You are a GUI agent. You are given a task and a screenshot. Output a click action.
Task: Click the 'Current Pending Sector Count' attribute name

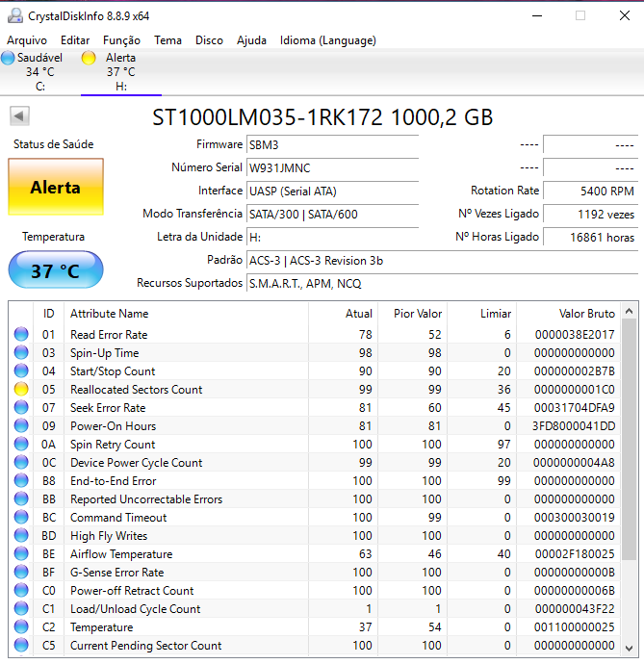tap(145, 646)
